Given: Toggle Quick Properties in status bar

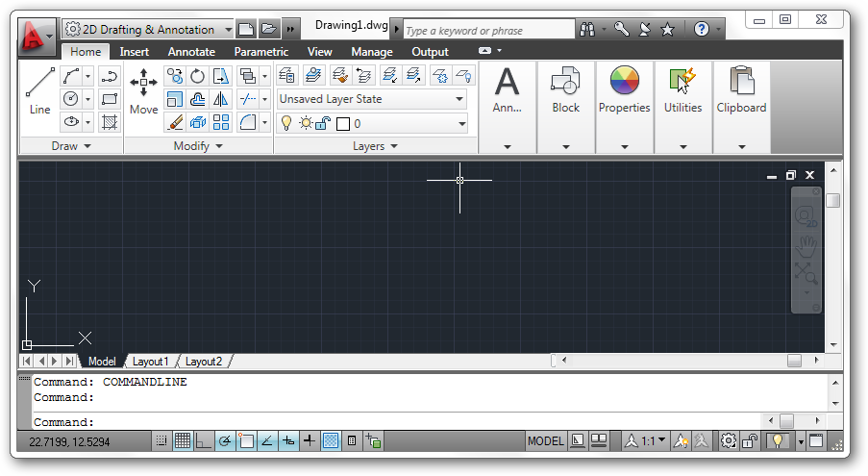Looking at the screenshot, I should pos(352,441).
